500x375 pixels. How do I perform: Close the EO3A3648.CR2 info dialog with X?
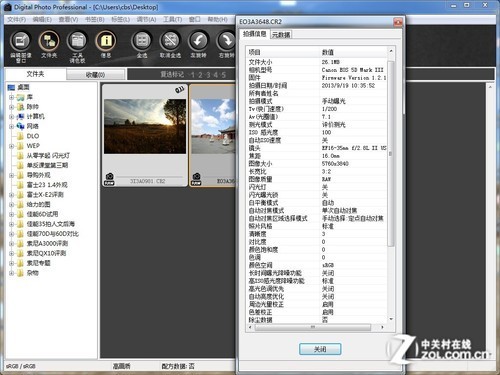click(398, 22)
